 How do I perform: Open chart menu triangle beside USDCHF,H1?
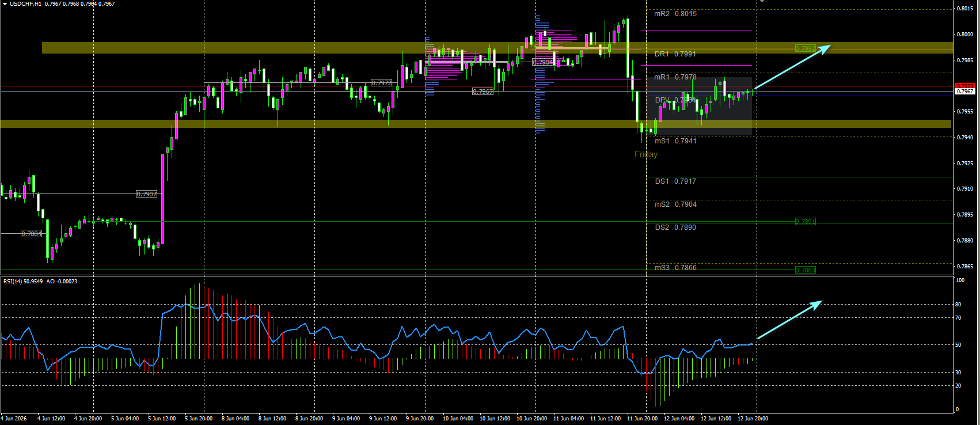(x=5, y=3)
